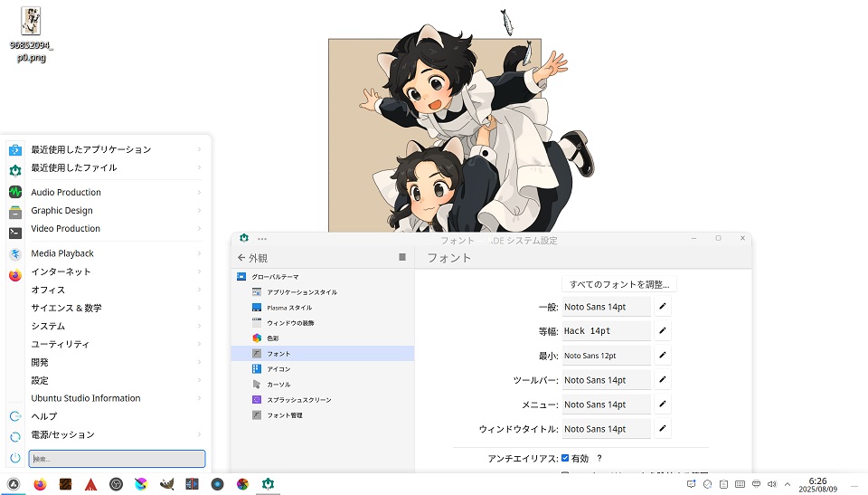This screenshot has height=495, width=868.
Task: Click the restart icon in launcher sidebar
Action: coord(15,437)
